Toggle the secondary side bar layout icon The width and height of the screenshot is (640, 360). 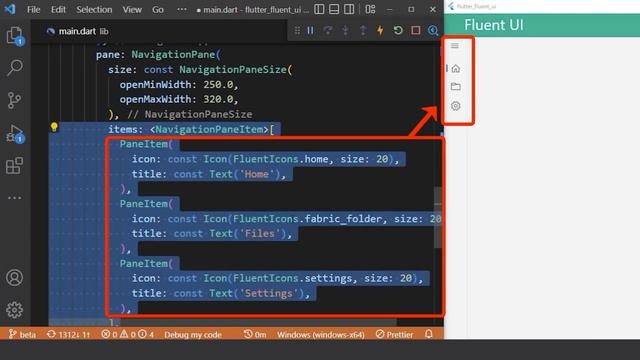(349, 9)
